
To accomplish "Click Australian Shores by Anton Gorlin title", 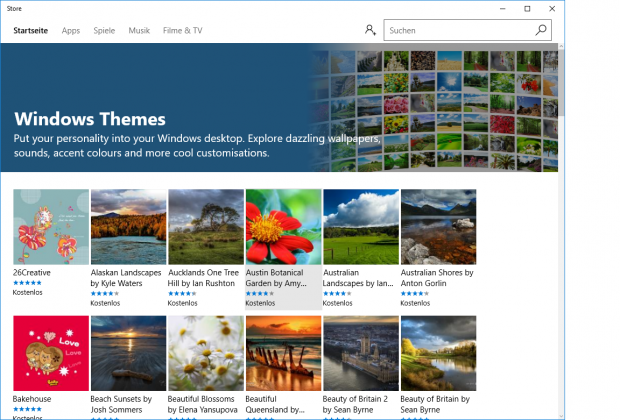I will tap(437, 278).
